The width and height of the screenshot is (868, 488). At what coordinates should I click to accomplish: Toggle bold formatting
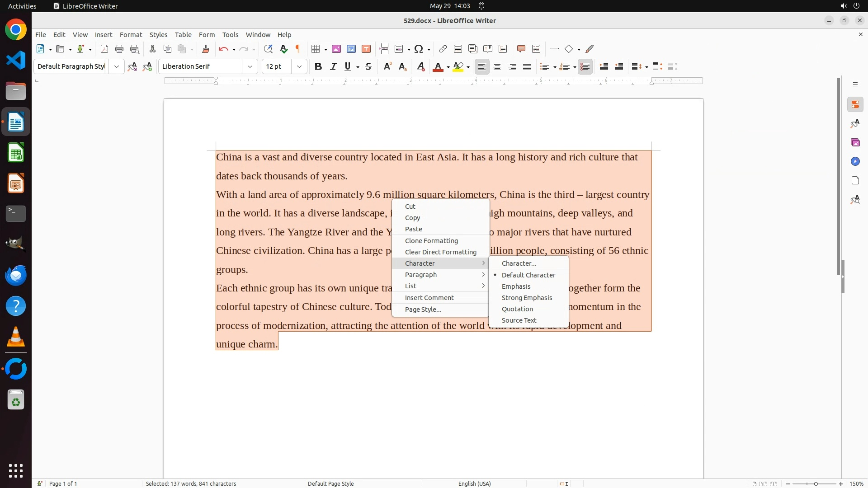[318, 66]
